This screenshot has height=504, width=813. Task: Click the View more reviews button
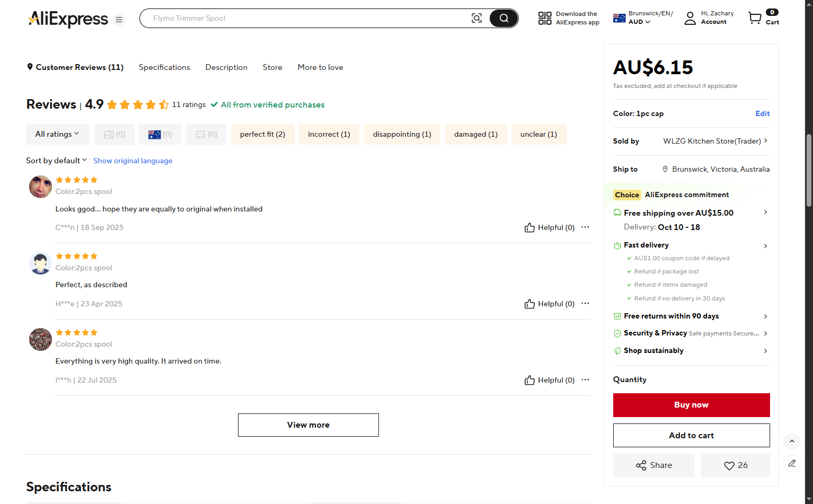(x=308, y=425)
